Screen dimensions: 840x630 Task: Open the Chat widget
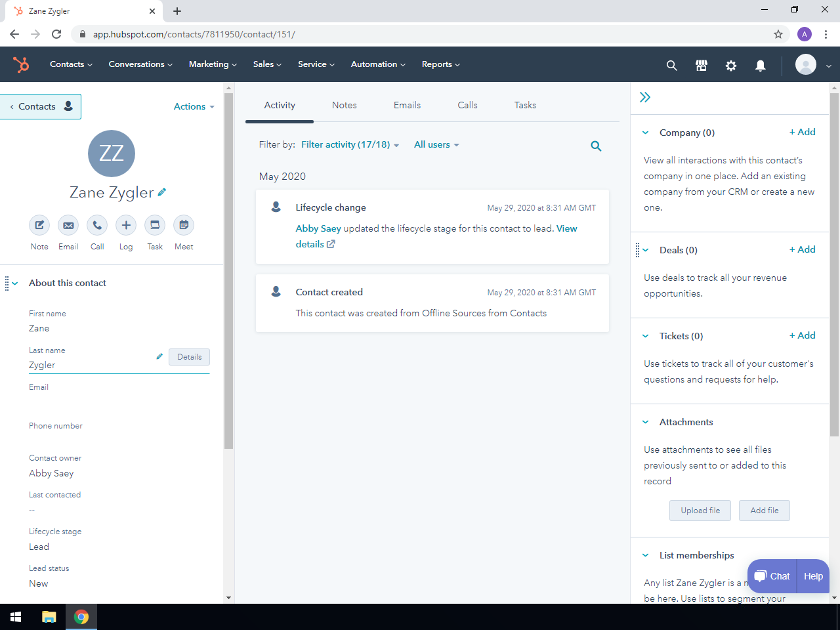coord(772,576)
